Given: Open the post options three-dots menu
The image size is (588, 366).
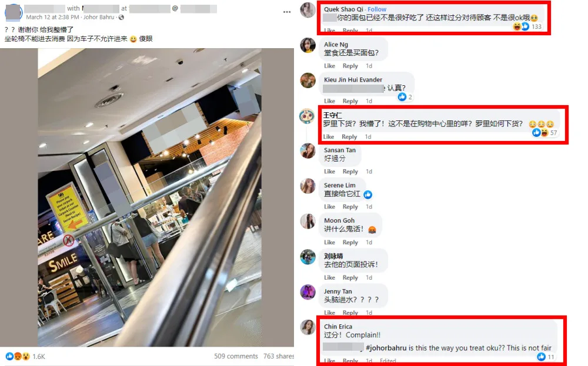Looking at the screenshot, I should click(287, 12).
